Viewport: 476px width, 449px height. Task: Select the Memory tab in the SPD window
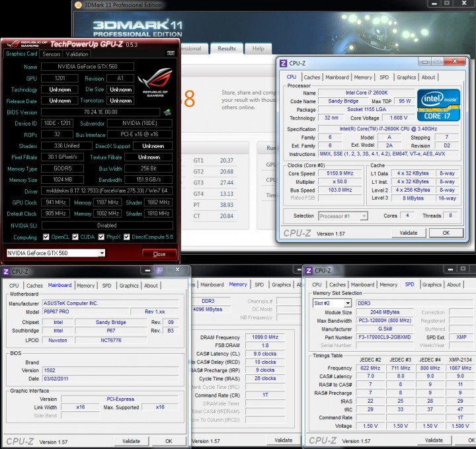click(388, 285)
